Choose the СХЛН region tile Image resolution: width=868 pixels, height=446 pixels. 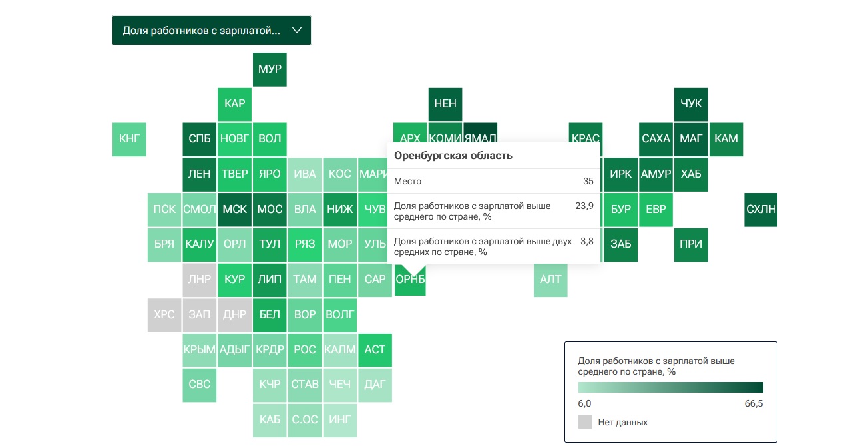coord(761,210)
